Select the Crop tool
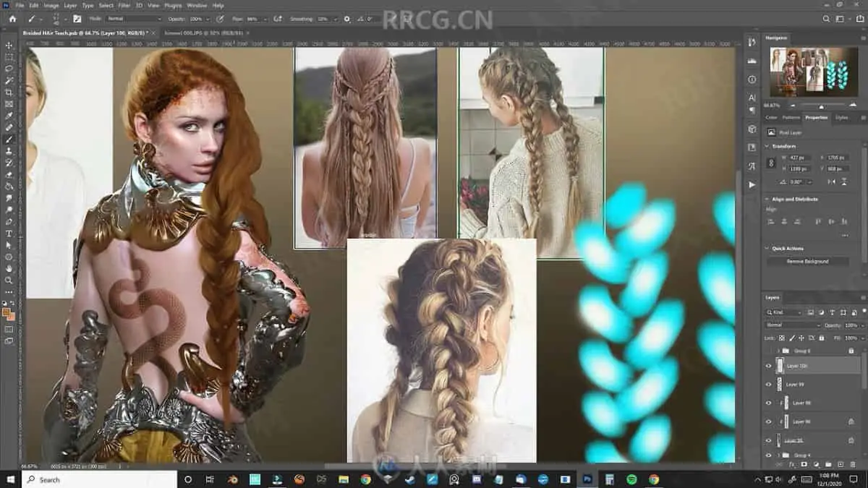This screenshot has width=868, height=488. coord(9,93)
